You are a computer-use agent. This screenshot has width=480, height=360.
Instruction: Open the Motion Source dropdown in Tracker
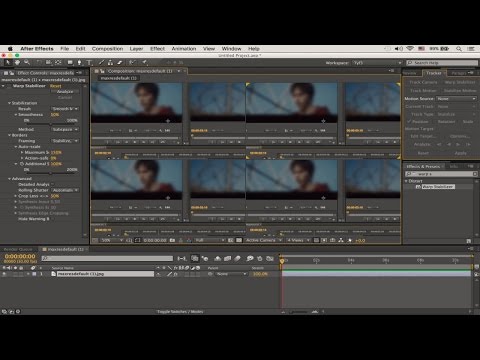[456, 99]
